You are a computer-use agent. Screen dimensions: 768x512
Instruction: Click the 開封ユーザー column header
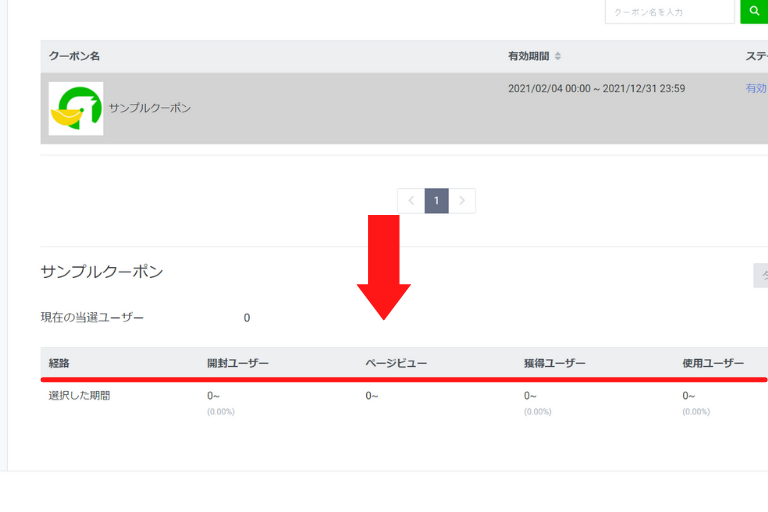(x=238, y=363)
